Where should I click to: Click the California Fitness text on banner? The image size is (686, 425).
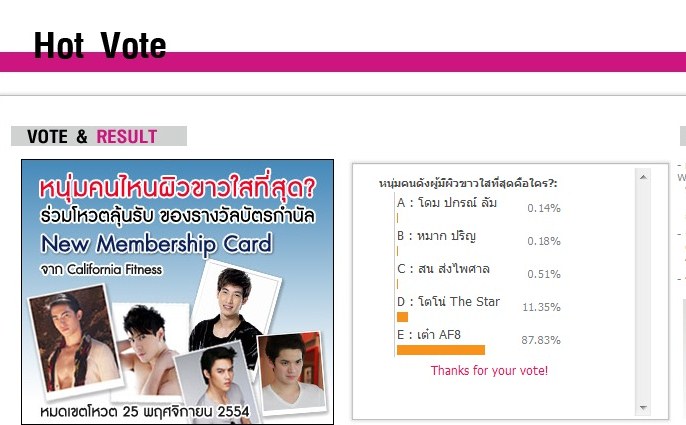[114, 269]
